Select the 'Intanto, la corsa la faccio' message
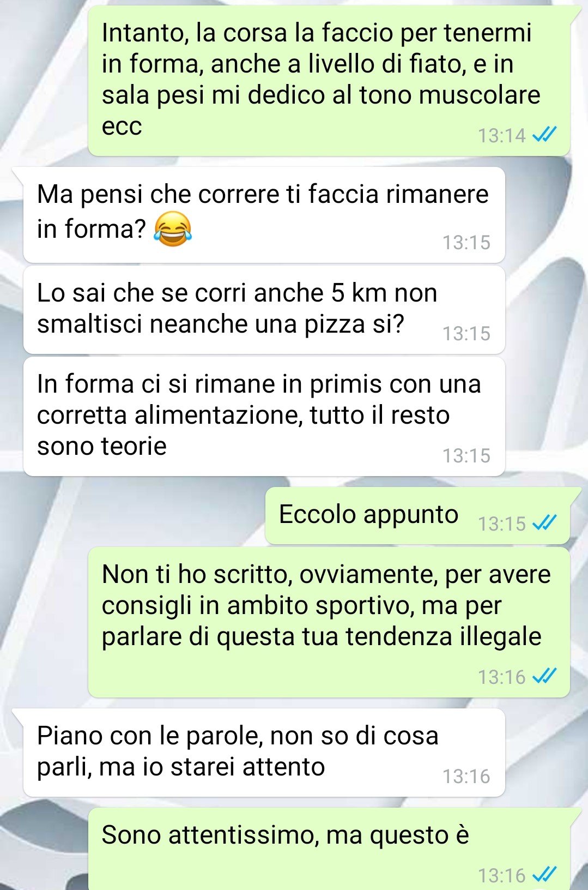The width and height of the screenshot is (588, 890). 329,81
